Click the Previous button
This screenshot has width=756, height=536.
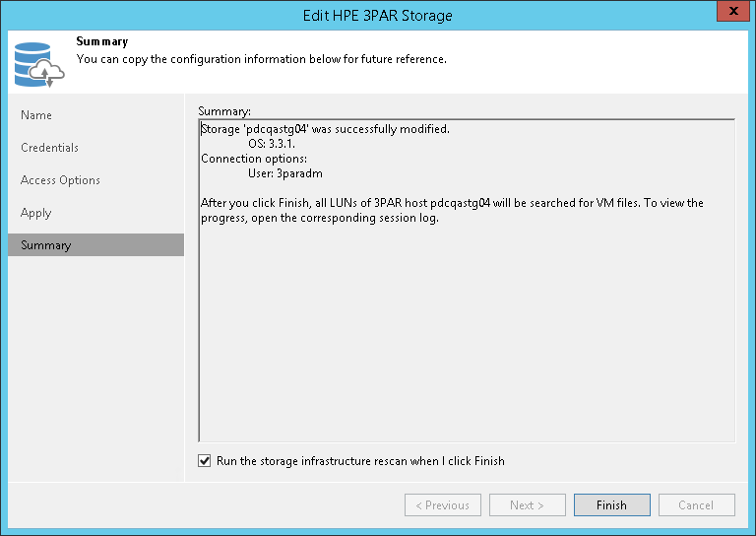coord(443,504)
